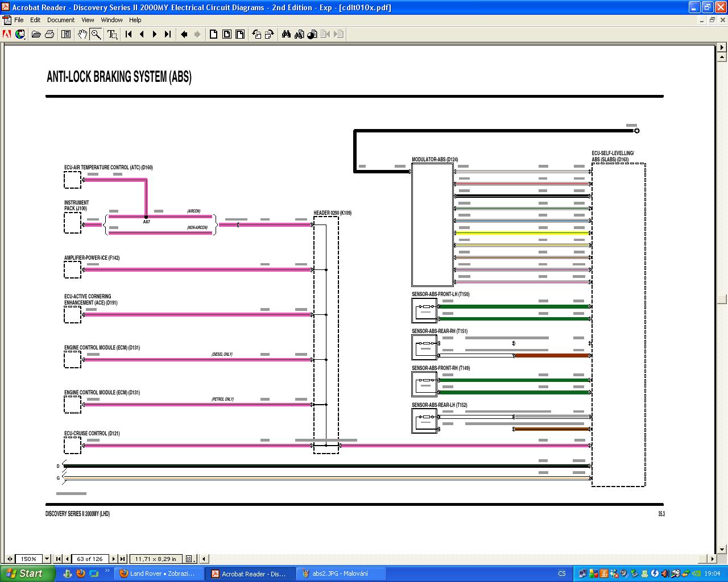Screen dimensions: 728x582
Task: Print the document using the printer icon
Action: [49, 35]
